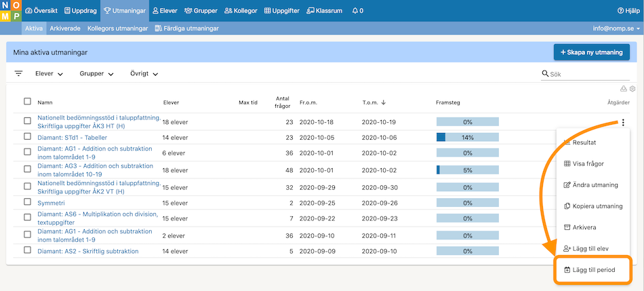Choose Kopiera utmaning from the actions menu
The image size is (644, 291).
point(593,206)
